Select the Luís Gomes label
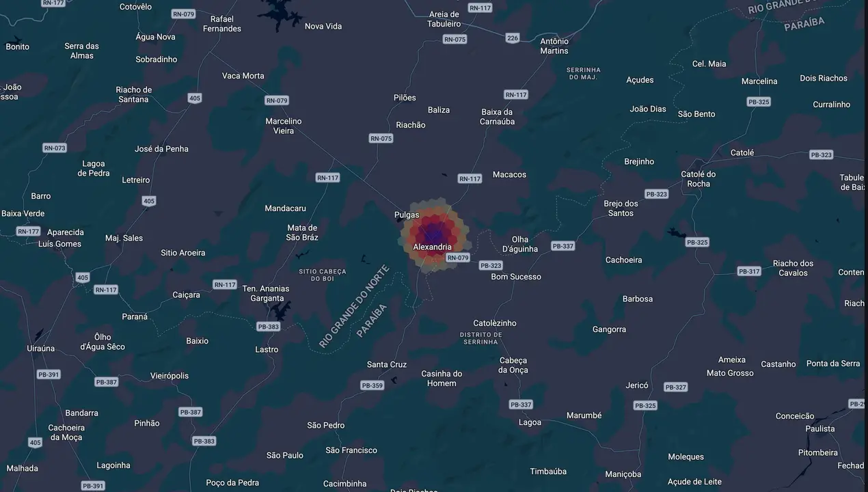Screen dimensions: 868x492 pyautogui.click(x=59, y=244)
